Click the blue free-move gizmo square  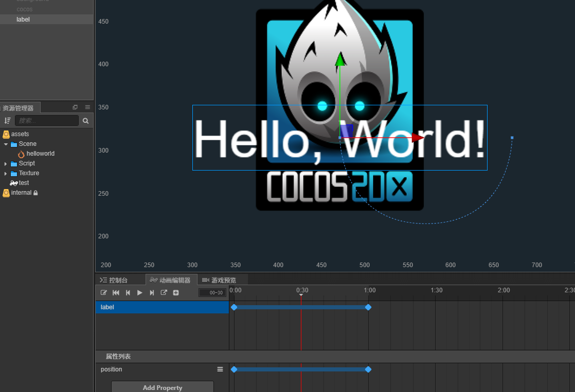(347, 131)
